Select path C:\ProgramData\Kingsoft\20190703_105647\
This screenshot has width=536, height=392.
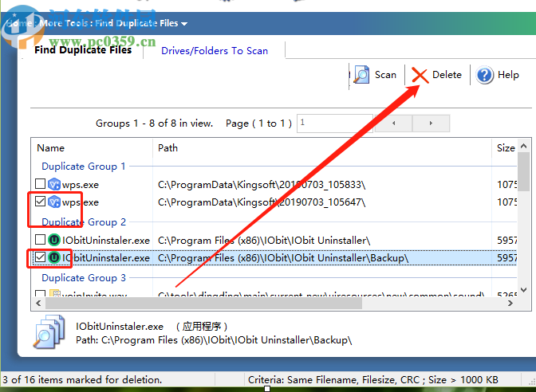(x=262, y=202)
